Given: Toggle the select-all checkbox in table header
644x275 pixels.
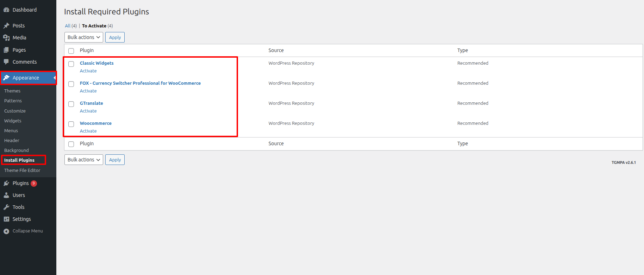Looking at the screenshot, I should point(71,51).
